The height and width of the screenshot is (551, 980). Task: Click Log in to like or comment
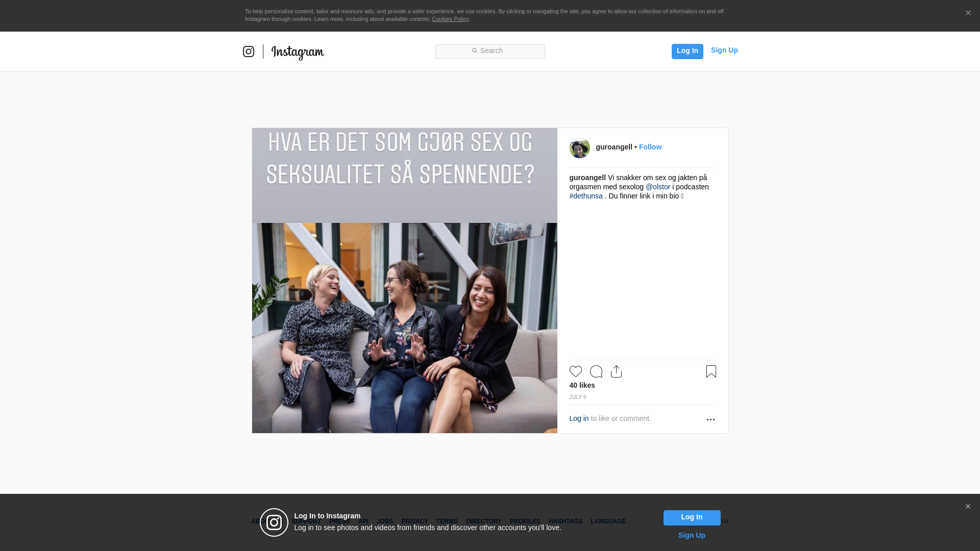[579, 418]
